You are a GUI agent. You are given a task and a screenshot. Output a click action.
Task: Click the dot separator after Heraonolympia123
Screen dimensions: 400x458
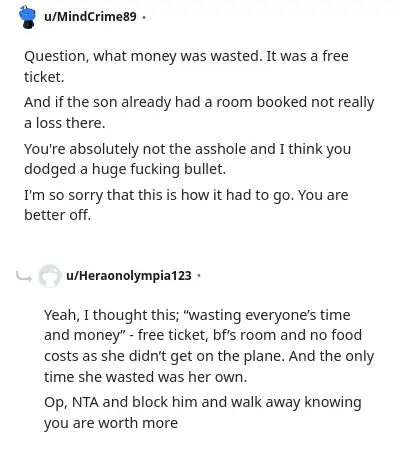[x=199, y=276]
